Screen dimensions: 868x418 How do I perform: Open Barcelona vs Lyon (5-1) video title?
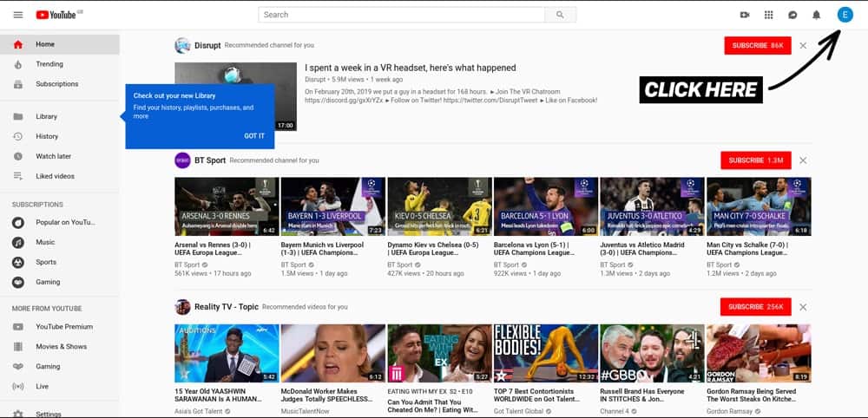pyautogui.click(x=533, y=249)
